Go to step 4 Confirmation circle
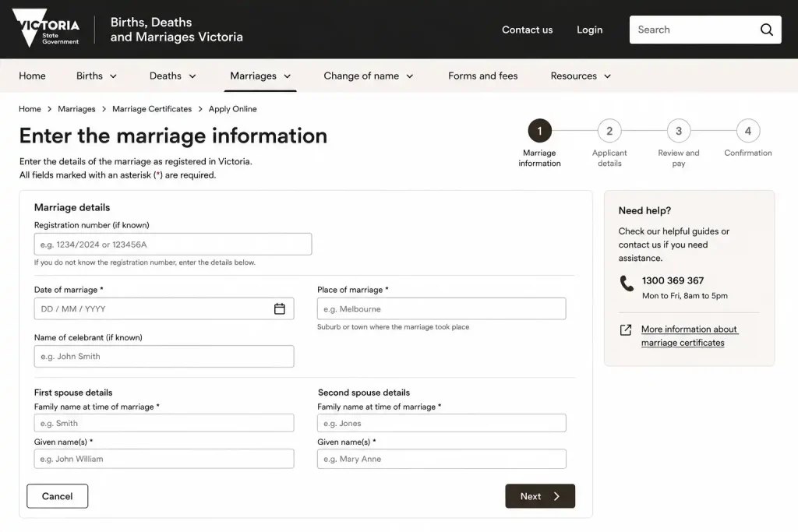This screenshot has height=532, width=798. [747, 131]
